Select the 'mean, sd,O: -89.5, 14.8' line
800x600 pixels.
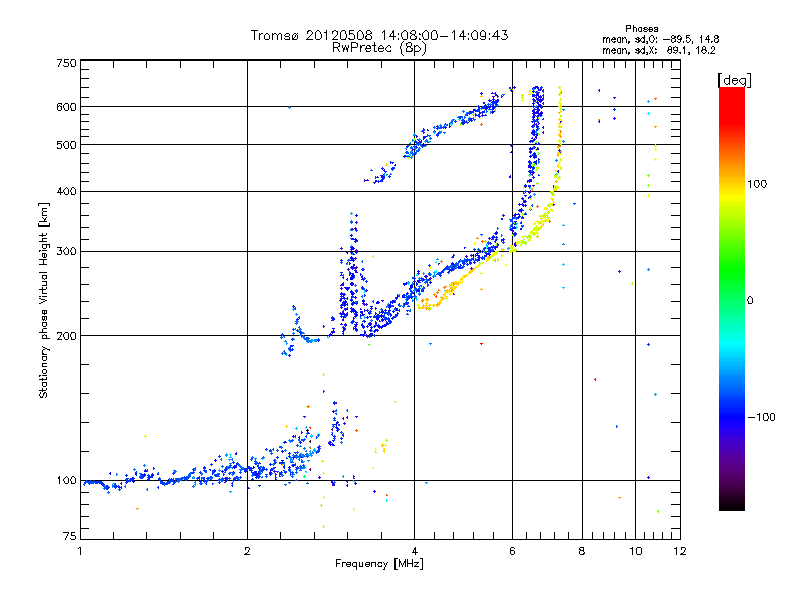pyautogui.click(x=661, y=39)
